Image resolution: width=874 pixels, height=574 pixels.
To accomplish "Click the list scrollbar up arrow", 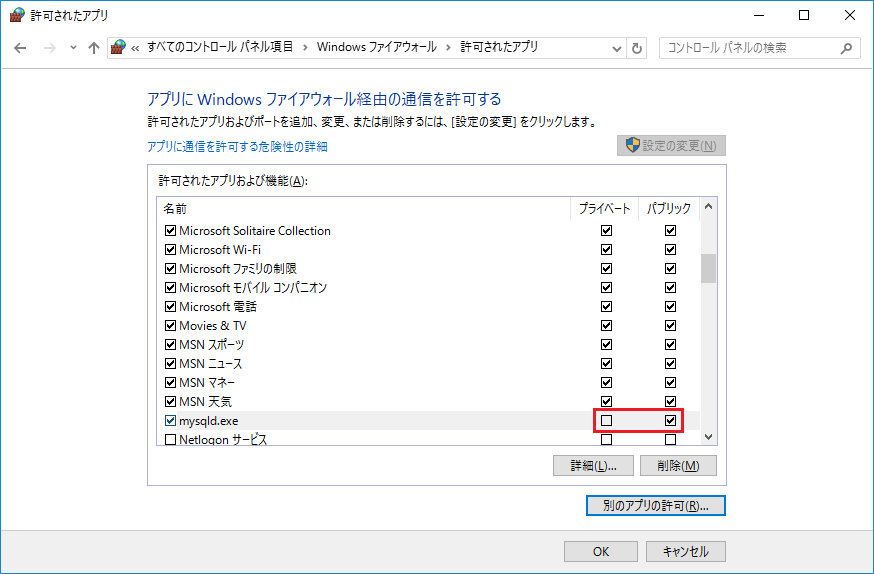I will [x=708, y=207].
